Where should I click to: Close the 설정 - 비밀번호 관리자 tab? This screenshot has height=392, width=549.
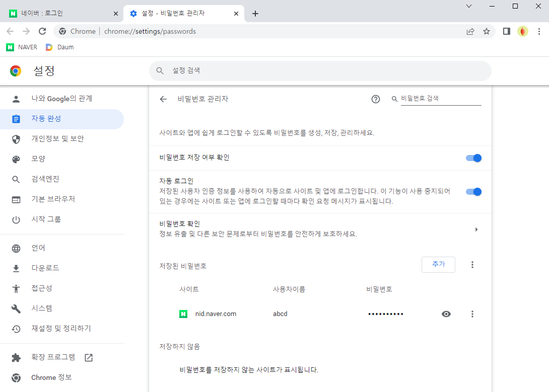[236, 14]
